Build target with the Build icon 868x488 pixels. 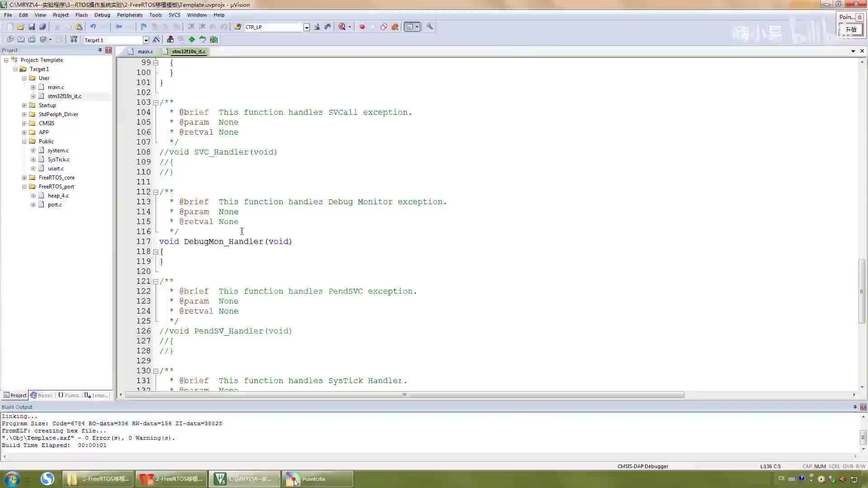click(21, 39)
